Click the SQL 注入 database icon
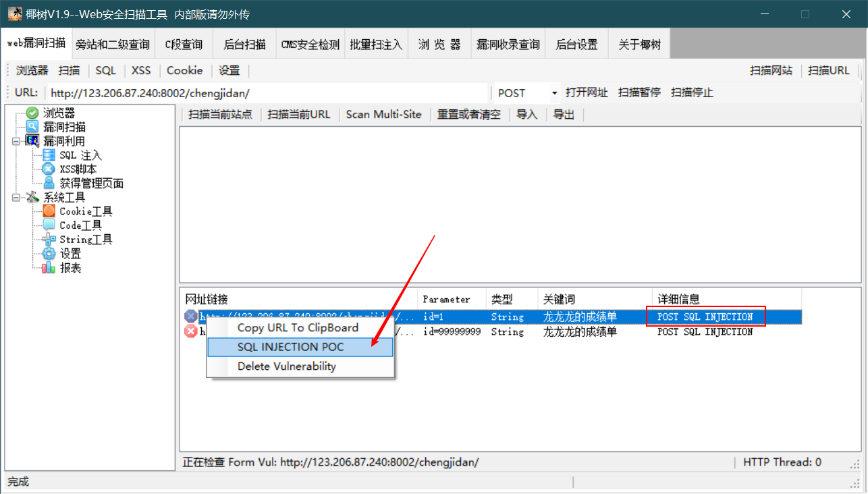The image size is (868, 494). 49,155
